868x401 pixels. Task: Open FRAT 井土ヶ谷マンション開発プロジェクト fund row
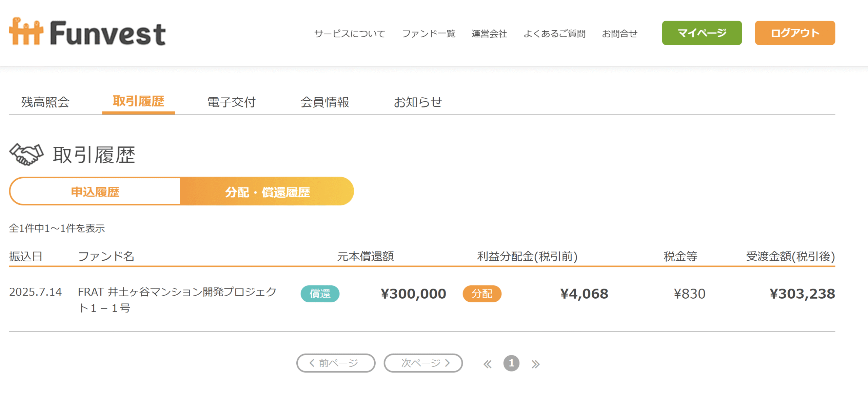[x=422, y=300]
